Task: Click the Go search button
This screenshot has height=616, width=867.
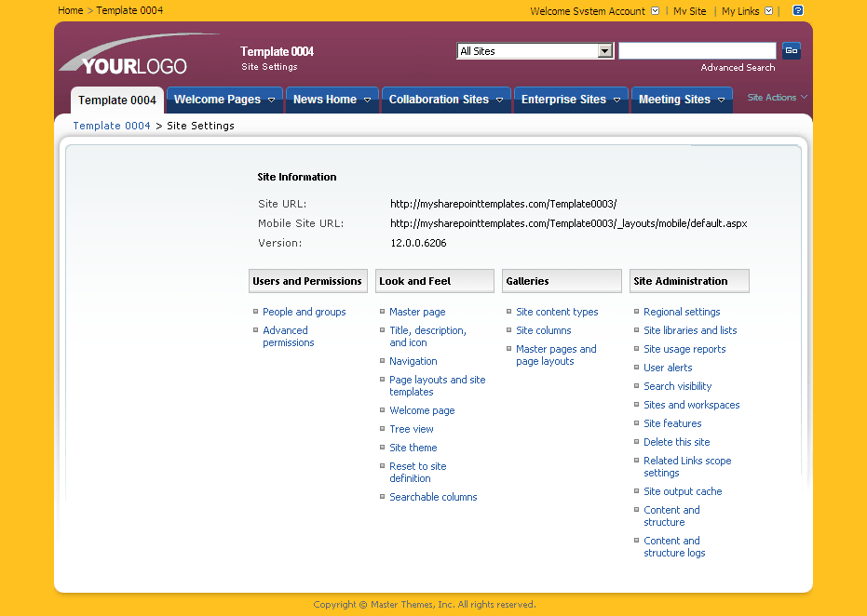Action: click(x=791, y=50)
